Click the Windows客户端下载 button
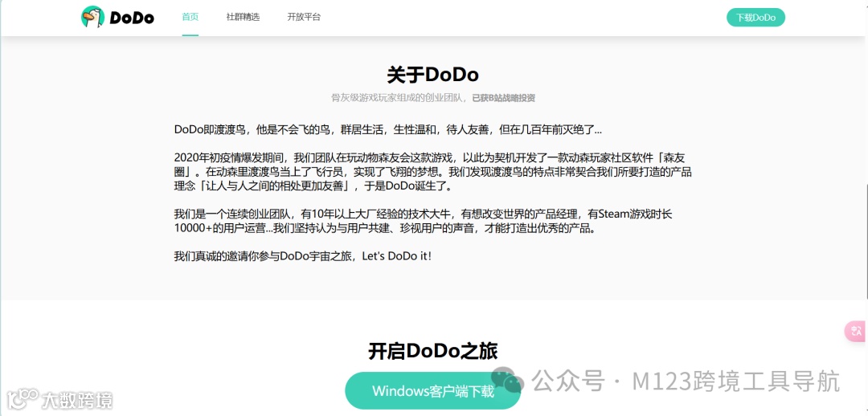 click(x=433, y=390)
